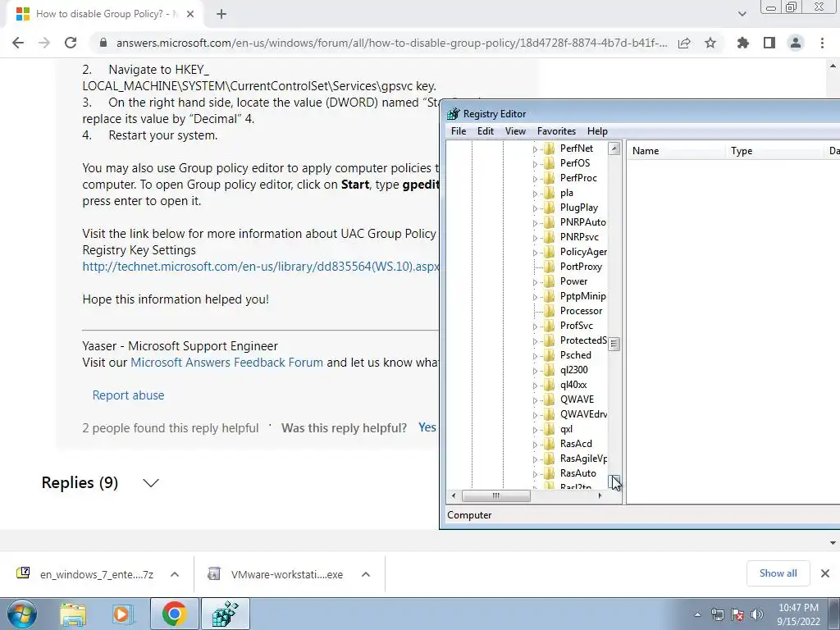Expand the pla registry key
The image size is (840, 630).
(x=535, y=194)
